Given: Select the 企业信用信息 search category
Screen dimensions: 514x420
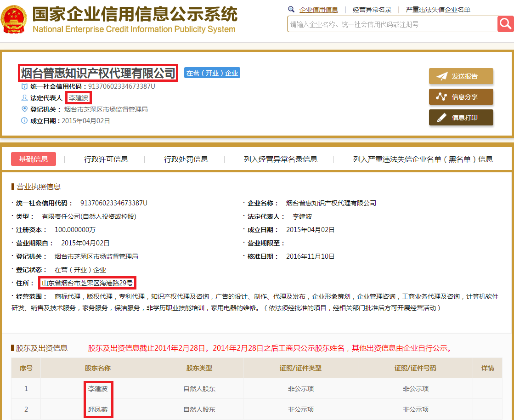Looking at the screenshot, I should point(319,10).
